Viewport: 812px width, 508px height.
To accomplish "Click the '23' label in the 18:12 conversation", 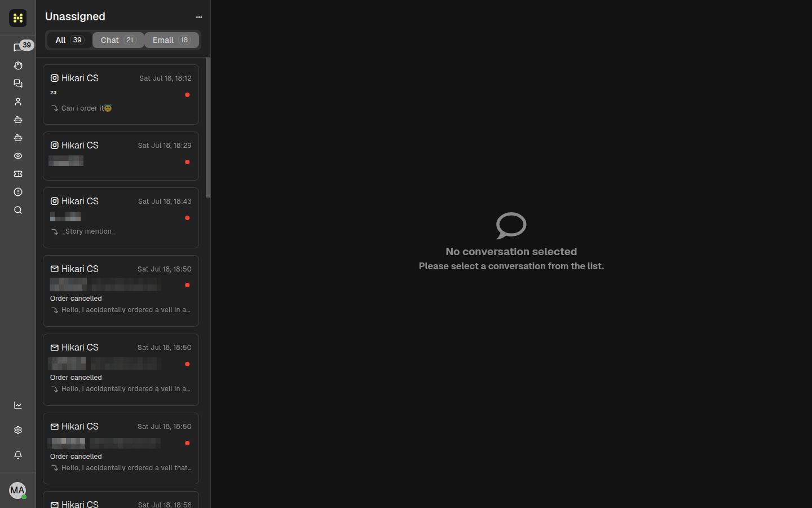I will click(54, 93).
